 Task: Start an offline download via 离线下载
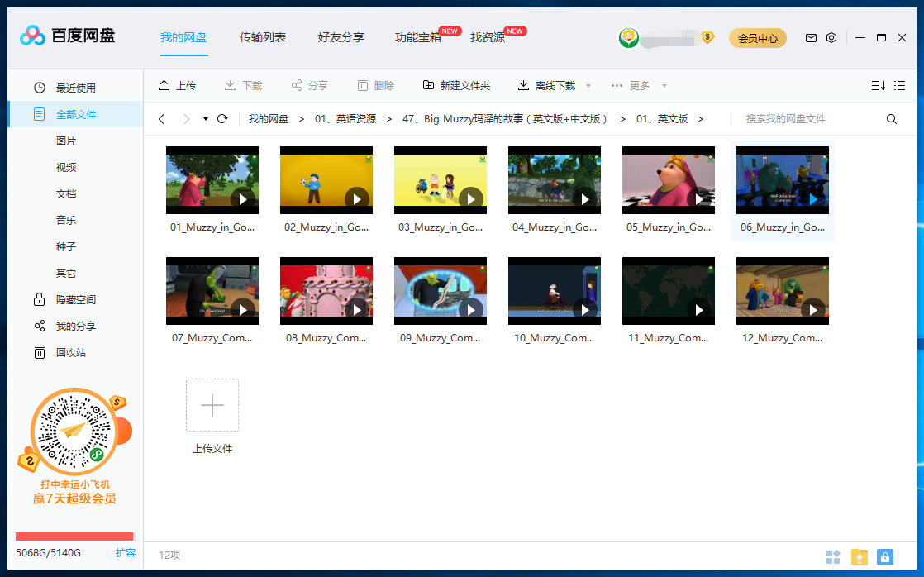(x=546, y=86)
